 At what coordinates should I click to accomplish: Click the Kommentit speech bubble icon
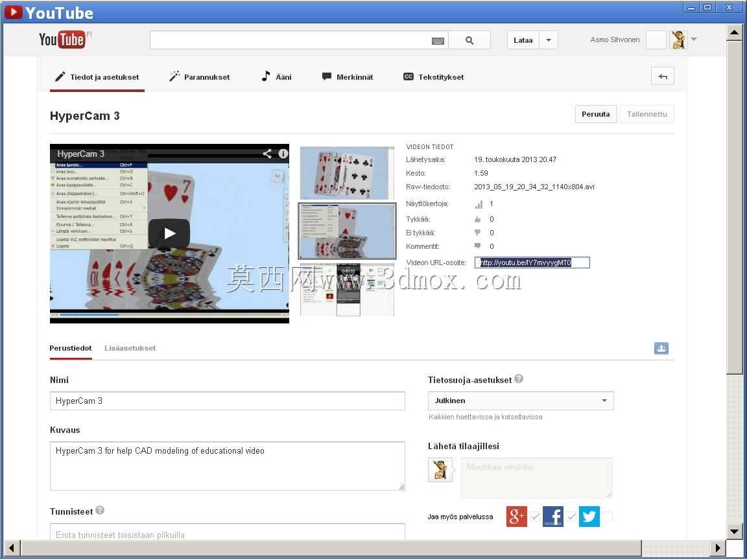pyautogui.click(x=477, y=246)
